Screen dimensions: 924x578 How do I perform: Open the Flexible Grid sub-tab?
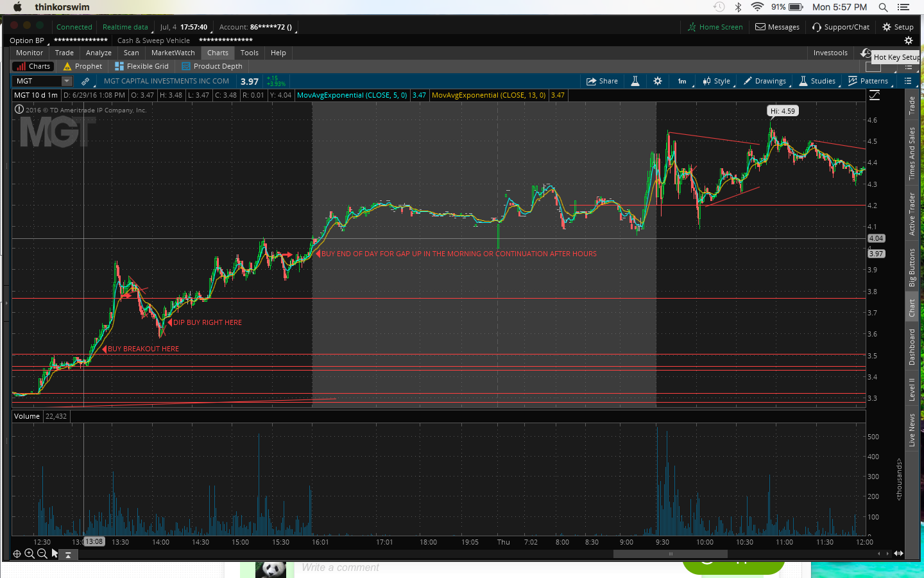coord(142,66)
